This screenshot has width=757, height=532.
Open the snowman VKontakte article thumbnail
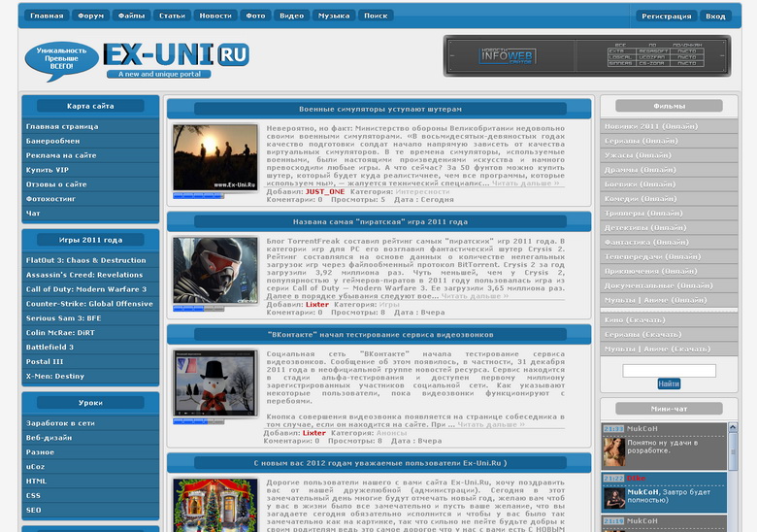pos(215,383)
